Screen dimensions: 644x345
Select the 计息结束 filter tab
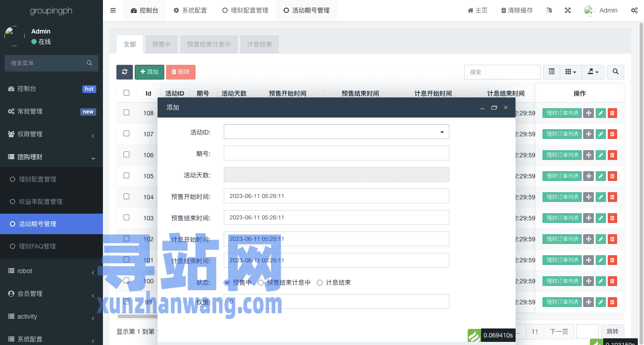pos(260,44)
